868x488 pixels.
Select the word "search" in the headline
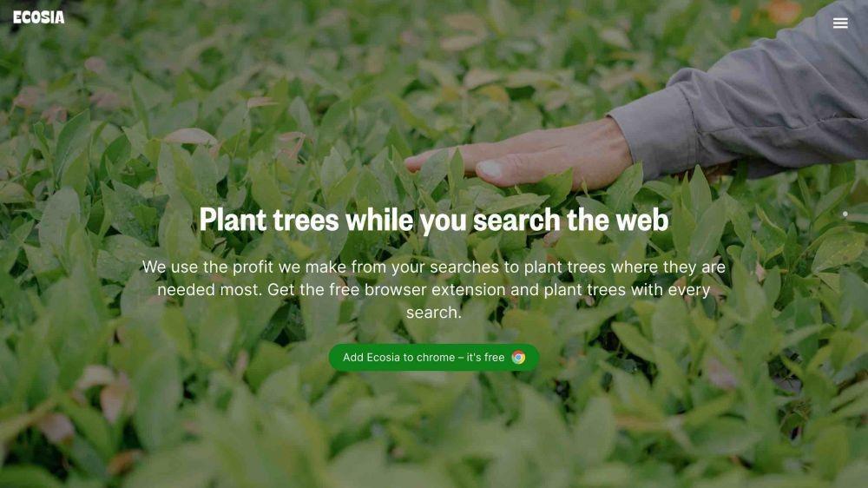coord(516,220)
